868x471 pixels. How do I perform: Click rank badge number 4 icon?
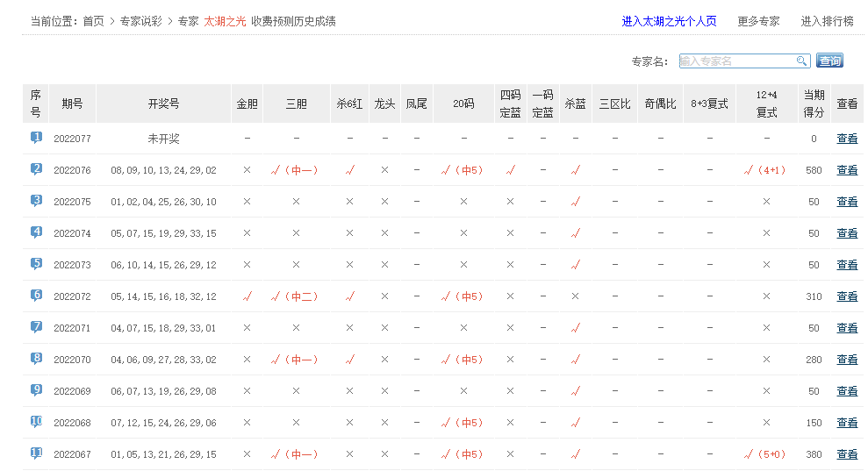pos(36,232)
